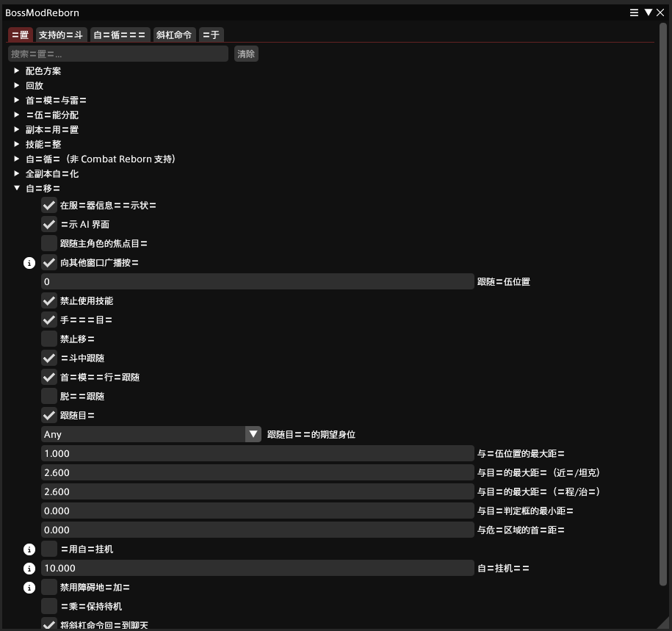Enable the 脱==跟随 checkbox
This screenshot has width=672, height=631.
(x=49, y=396)
